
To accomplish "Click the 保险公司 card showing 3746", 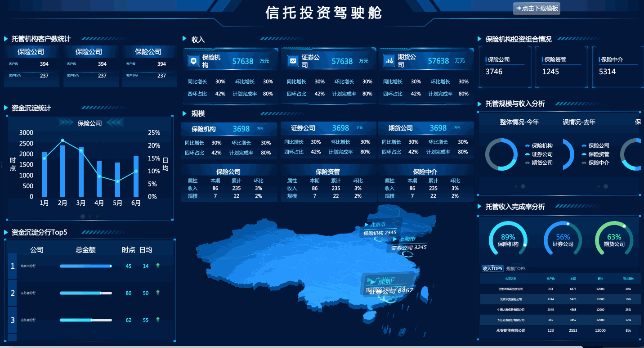I will pyautogui.click(x=505, y=67).
